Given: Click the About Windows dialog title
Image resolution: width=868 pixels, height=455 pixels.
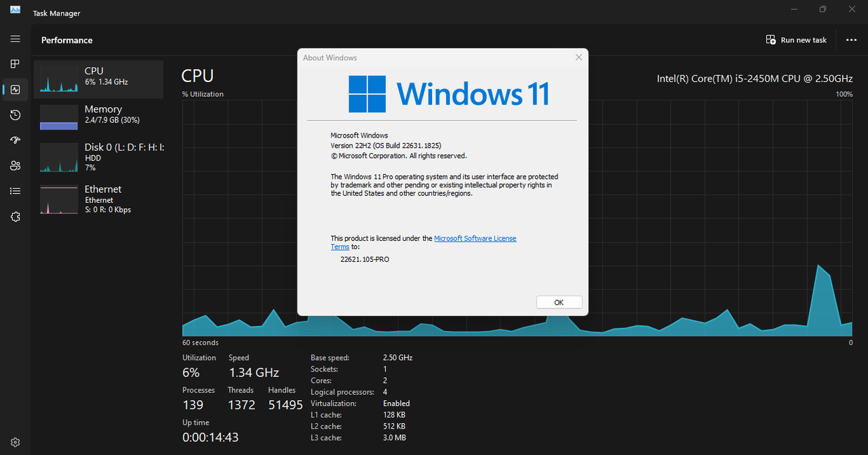Looking at the screenshot, I should click(x=330, y=58).
